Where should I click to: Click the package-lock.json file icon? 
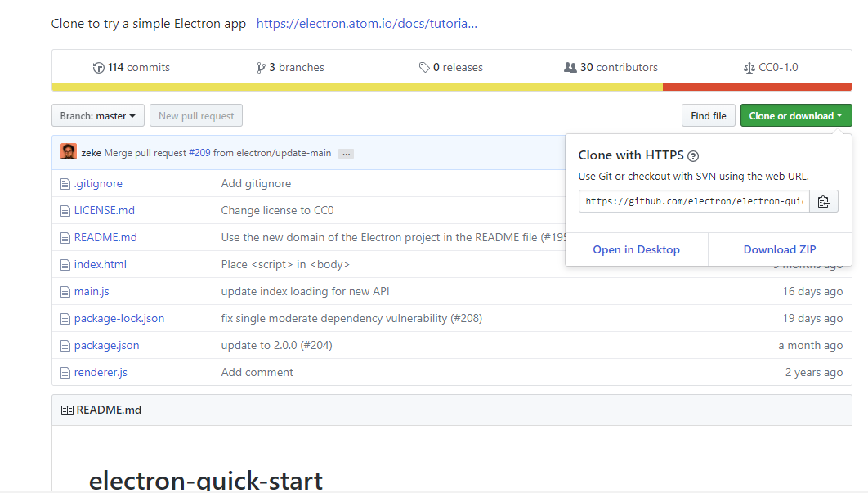pos(65,319)
